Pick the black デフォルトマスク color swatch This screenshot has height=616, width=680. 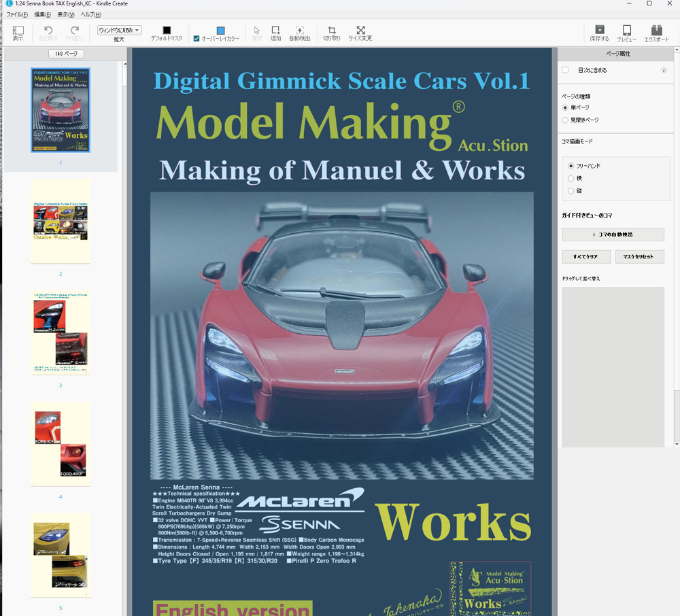coord(167,30)
